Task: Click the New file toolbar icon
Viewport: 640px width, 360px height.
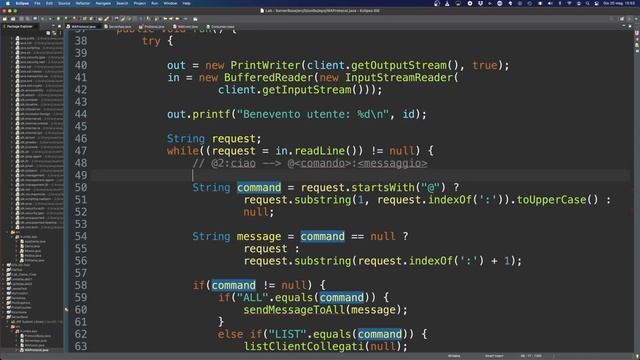Action: [4, 19]
